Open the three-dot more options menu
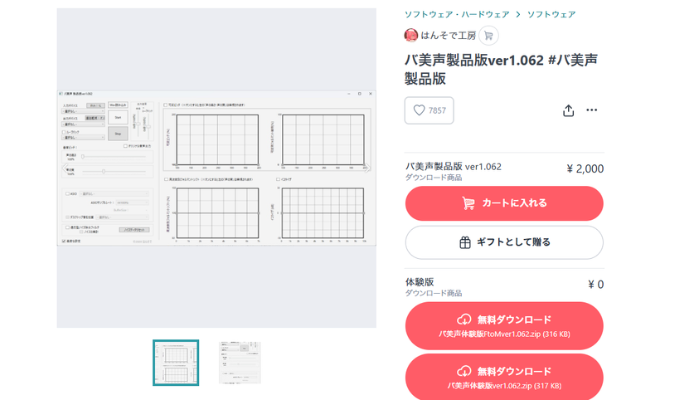This screenshot has width=700, height=400. point(592,110)
